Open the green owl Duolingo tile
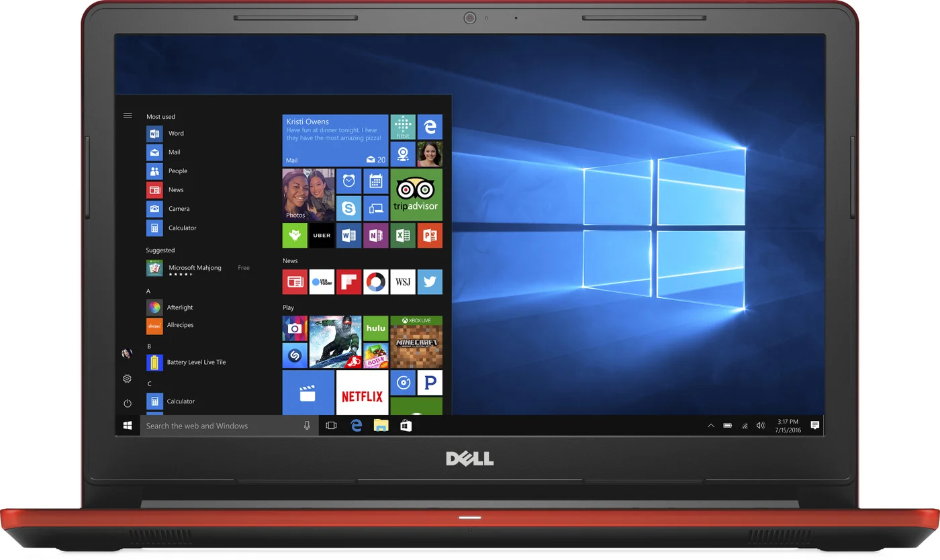 click(295, 235)
